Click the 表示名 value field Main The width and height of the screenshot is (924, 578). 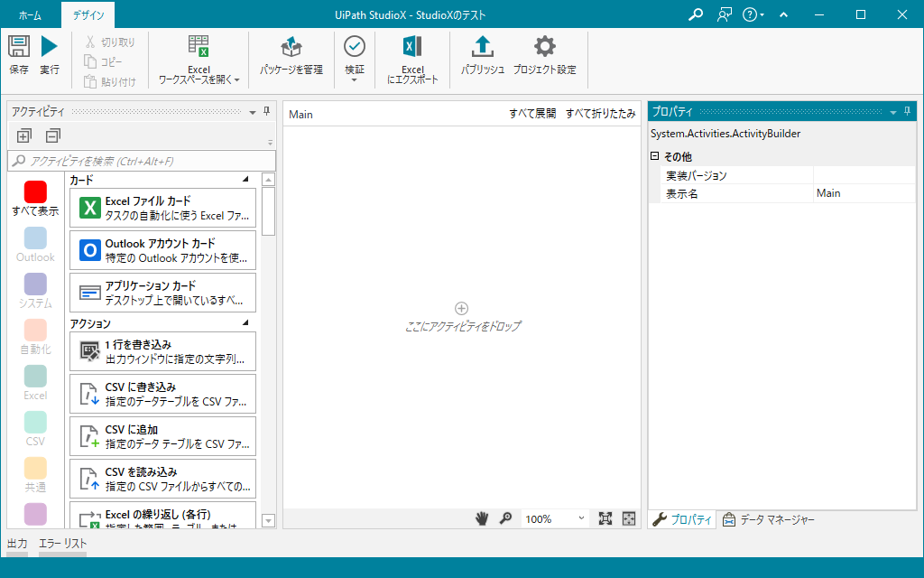tap(864, 193)
